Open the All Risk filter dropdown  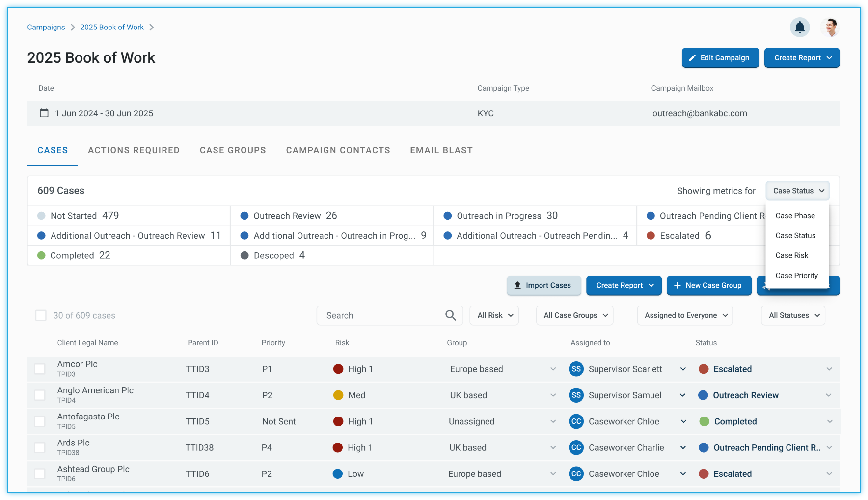494,315
